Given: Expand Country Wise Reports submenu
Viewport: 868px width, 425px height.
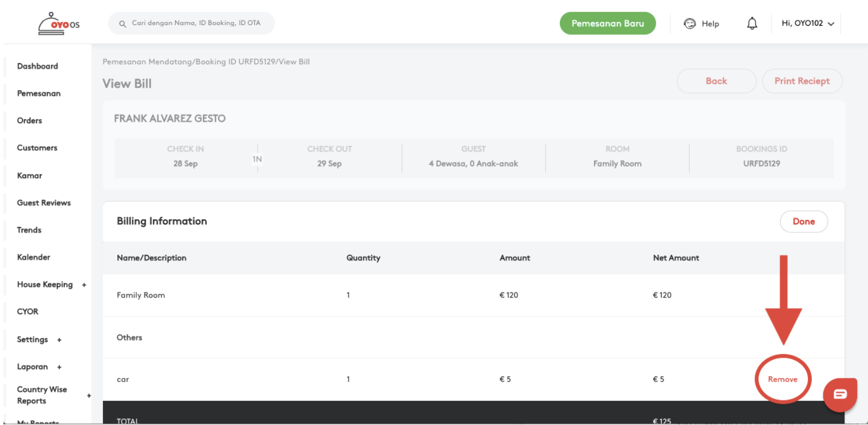Looking at the screenshot, I should click(89, 396).
